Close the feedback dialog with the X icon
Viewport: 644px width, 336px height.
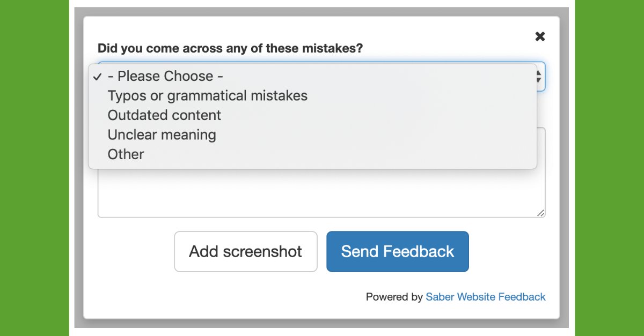tap(540, 36)
